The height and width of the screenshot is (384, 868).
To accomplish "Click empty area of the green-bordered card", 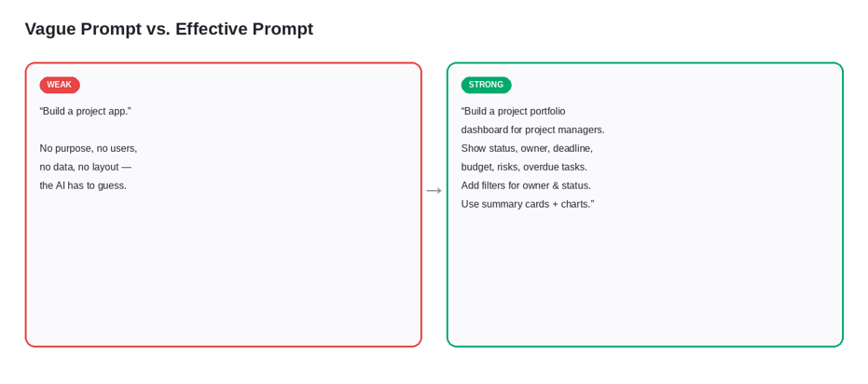I will click(x=645, y=277).
